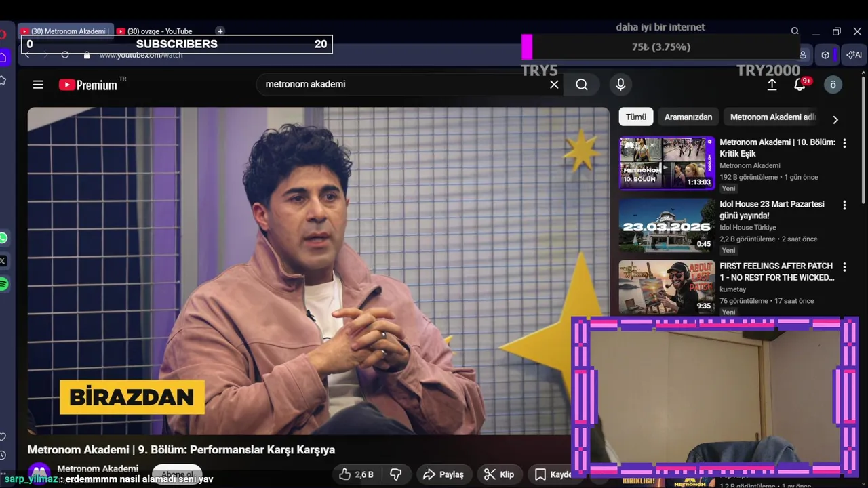
Task: Open the notifications bell showing 9+
Action: (x=801, y=85)
